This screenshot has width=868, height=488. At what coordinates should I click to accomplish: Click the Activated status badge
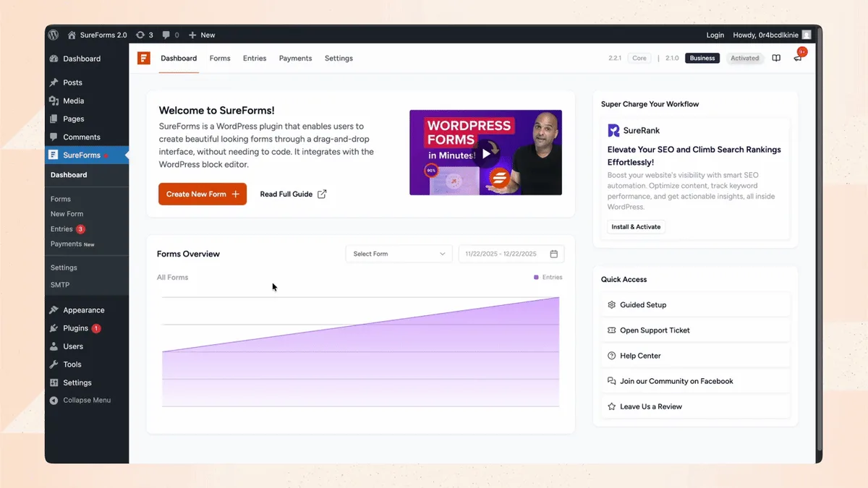tap(745, 58)
